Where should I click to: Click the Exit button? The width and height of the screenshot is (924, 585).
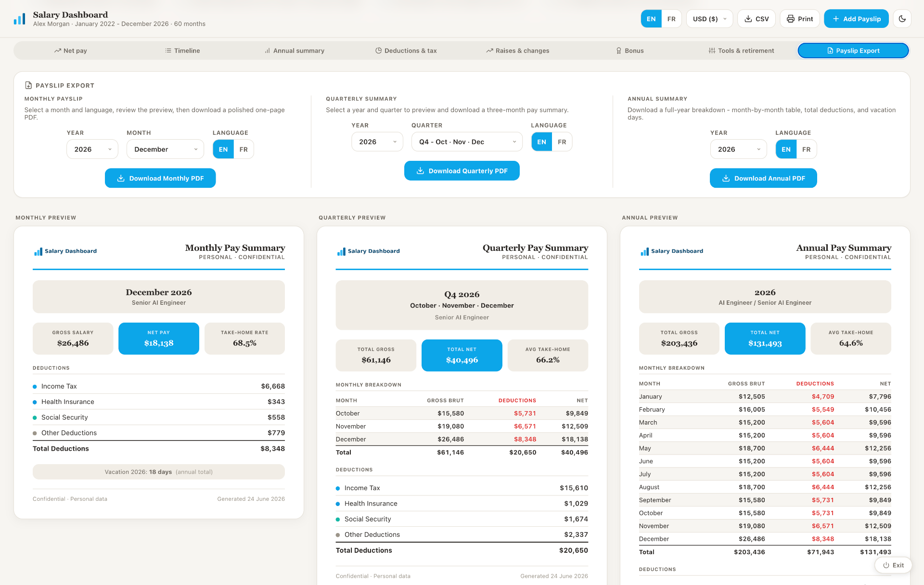click(893, 565)
